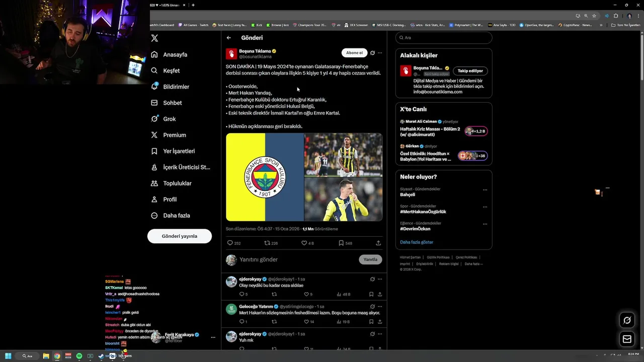Open Bildirimler notifications
The image size is (644, 362).
pyautogui.click(x=171, y=86)
